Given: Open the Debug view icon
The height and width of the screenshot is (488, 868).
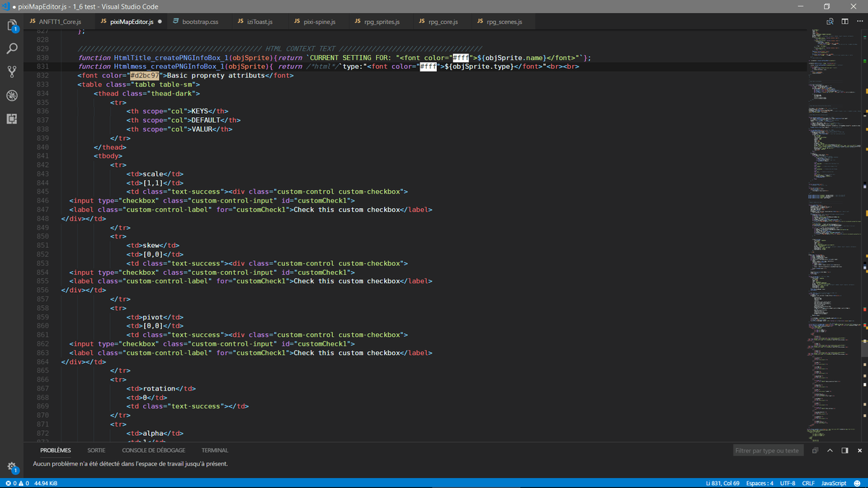Looking at the screenshot, I should [x=12, y=95].
